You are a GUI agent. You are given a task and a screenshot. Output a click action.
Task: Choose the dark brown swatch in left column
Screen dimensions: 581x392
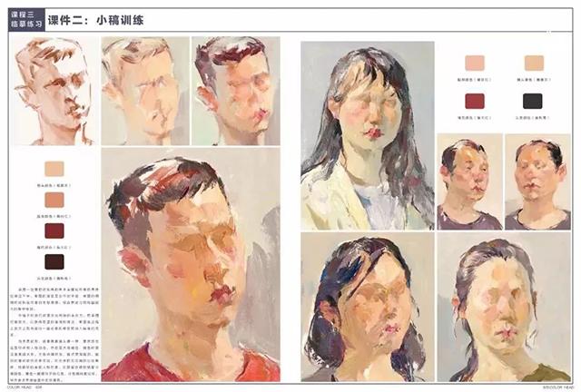[x=54, y=262]
